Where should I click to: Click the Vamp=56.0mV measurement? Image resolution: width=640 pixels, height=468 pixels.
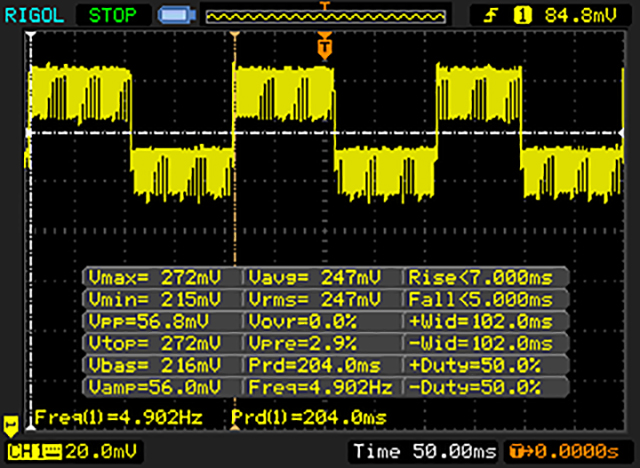point(155,387)
